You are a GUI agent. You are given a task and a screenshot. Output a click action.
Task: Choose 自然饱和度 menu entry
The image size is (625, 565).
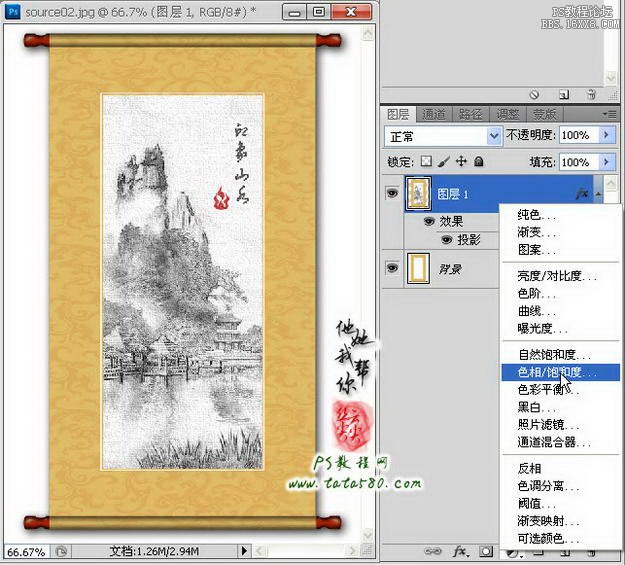pos(560,354)
